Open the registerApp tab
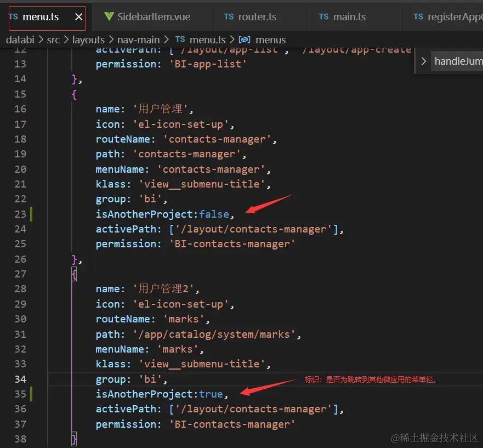Image resolution: width=483 pixels, height=448 pixels. click(447, 16)
